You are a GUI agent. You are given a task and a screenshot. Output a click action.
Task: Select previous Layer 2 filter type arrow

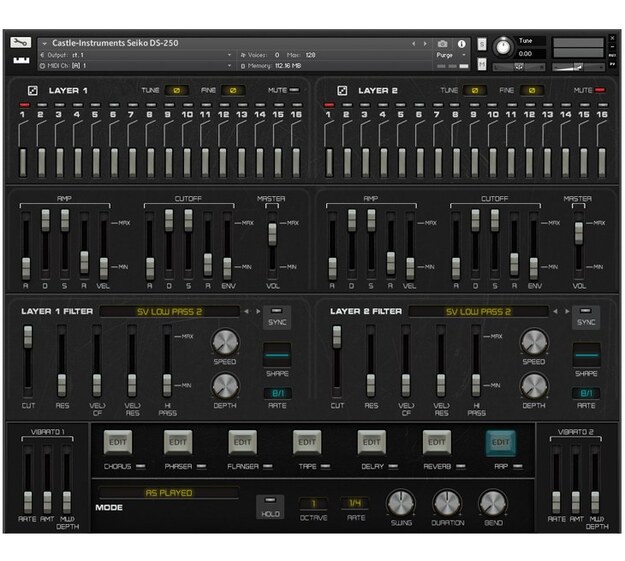click(555, 311)
